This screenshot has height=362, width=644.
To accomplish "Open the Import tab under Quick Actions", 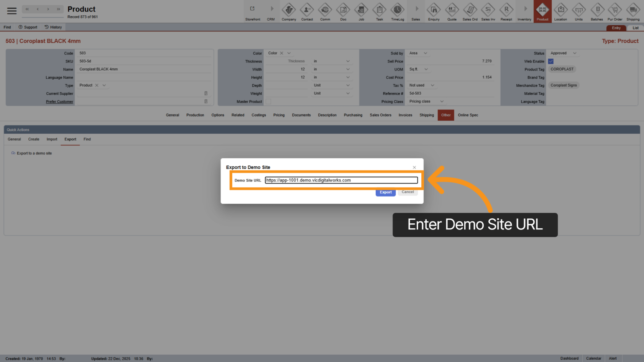I will click(52, 139).
